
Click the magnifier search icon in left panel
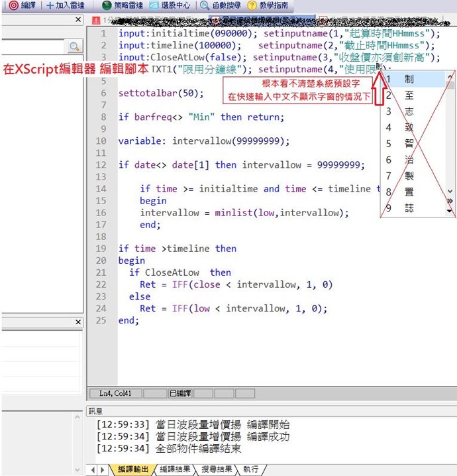(75, 46)
